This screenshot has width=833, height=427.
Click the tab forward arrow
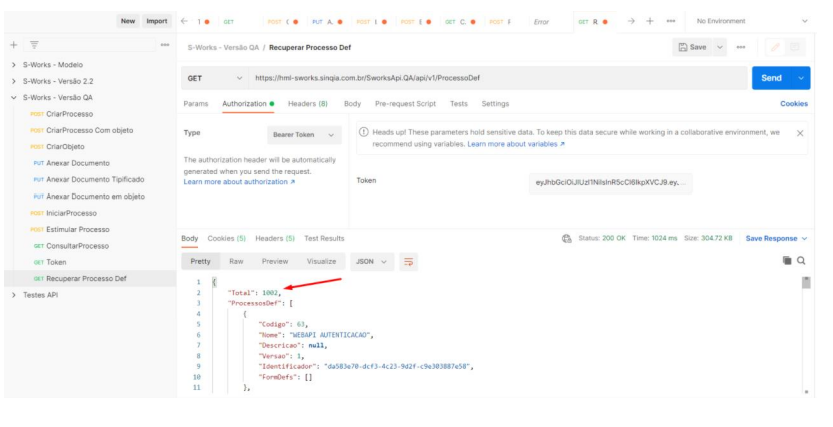(x=631, y=21)
